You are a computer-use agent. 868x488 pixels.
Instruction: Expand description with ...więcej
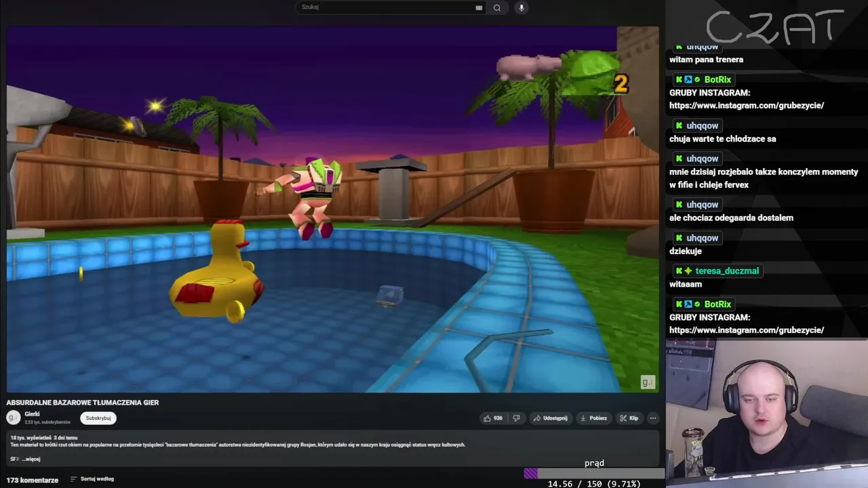(x=31, y=459)
